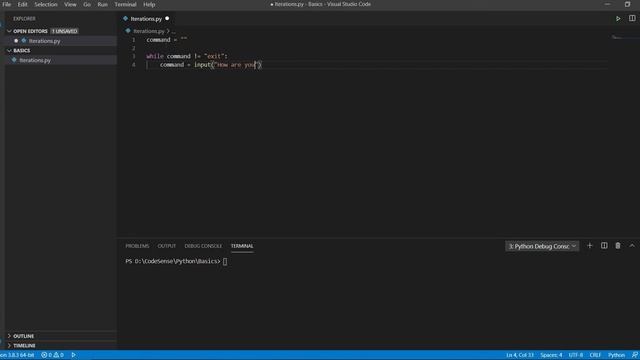Expand the Timeline section

click(9, 345)
